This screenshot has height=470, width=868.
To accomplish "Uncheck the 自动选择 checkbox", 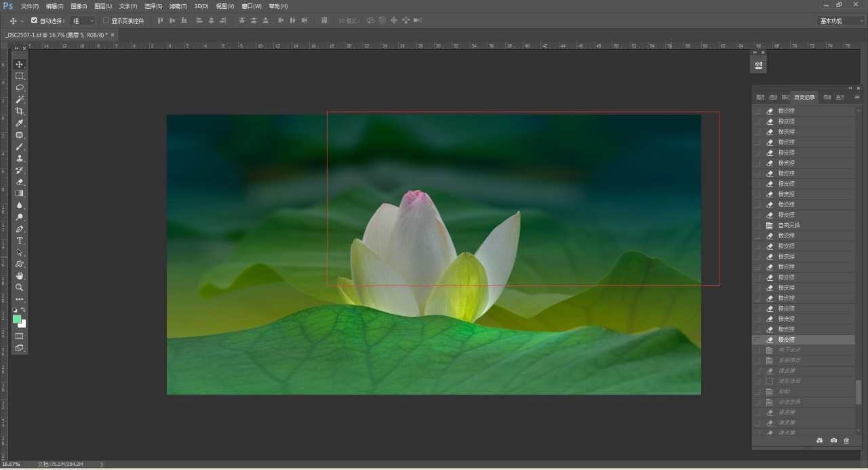I will click(x=35, y=20).
